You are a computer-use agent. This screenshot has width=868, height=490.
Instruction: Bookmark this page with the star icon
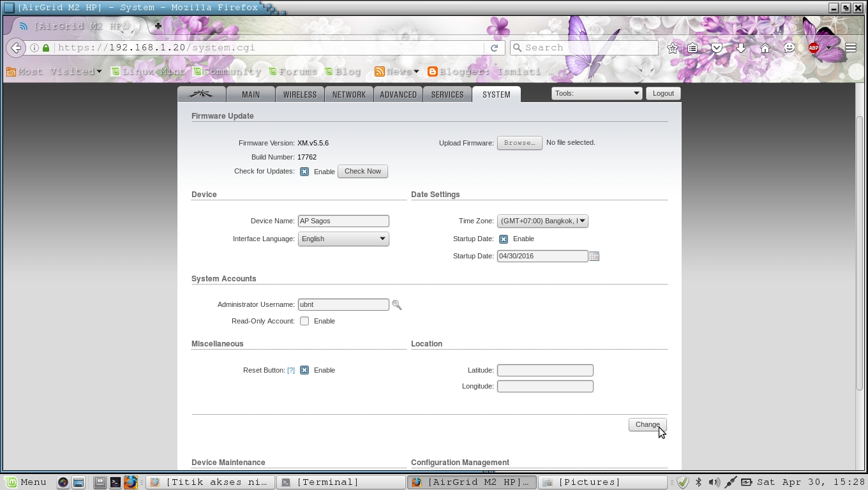(x=671, y=47)
